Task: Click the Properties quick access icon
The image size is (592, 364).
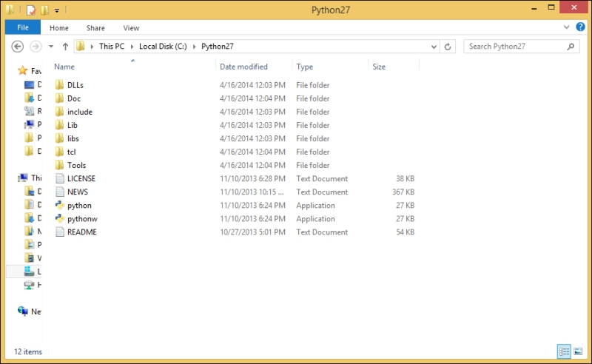Action: (31, 10)
